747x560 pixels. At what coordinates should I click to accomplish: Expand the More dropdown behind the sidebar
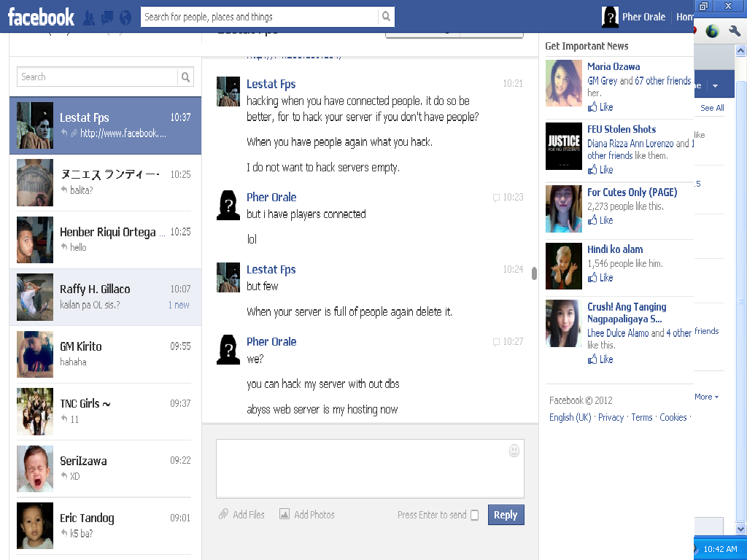coord(706,397)
